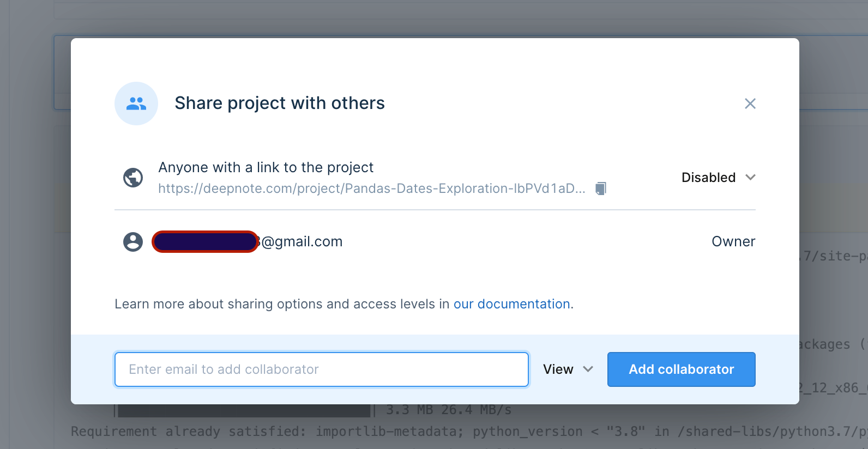
Task: Click the deepnote.com project URL text
Action: pyautogui.click(x=371, y=189)
